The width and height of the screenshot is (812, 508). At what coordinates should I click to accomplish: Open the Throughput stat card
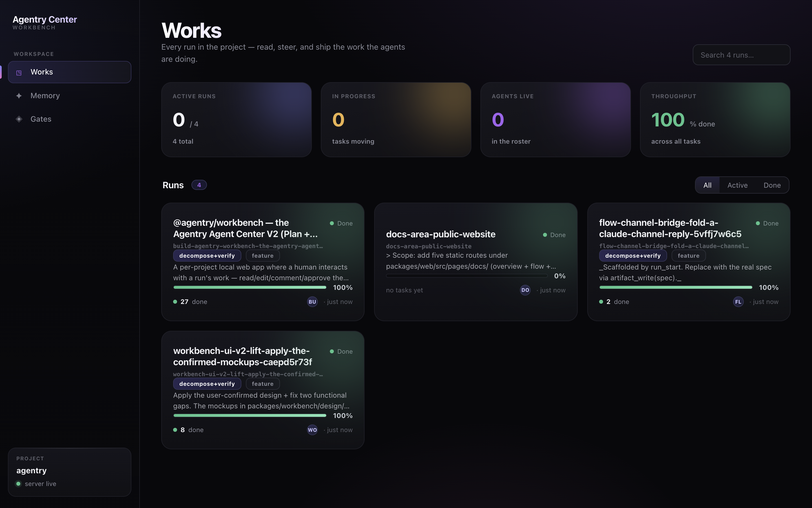coord(715,120)
